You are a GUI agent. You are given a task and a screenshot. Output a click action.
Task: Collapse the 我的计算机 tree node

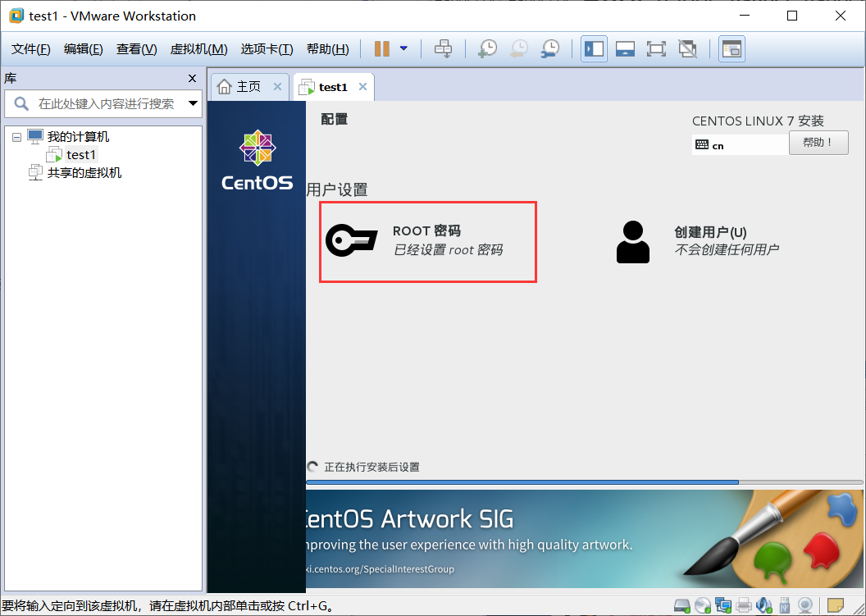(17, 137)
